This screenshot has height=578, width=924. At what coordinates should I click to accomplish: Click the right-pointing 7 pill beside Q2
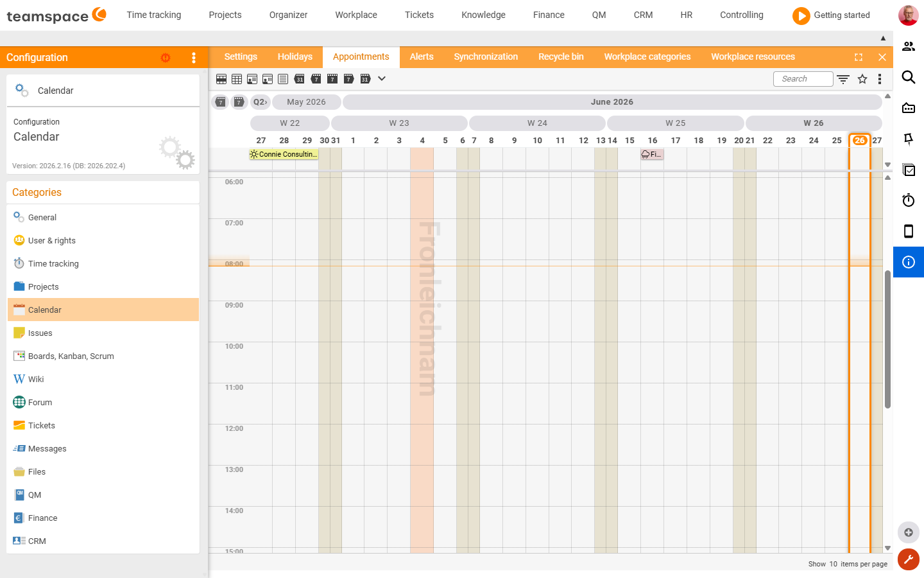coord(239,102)
